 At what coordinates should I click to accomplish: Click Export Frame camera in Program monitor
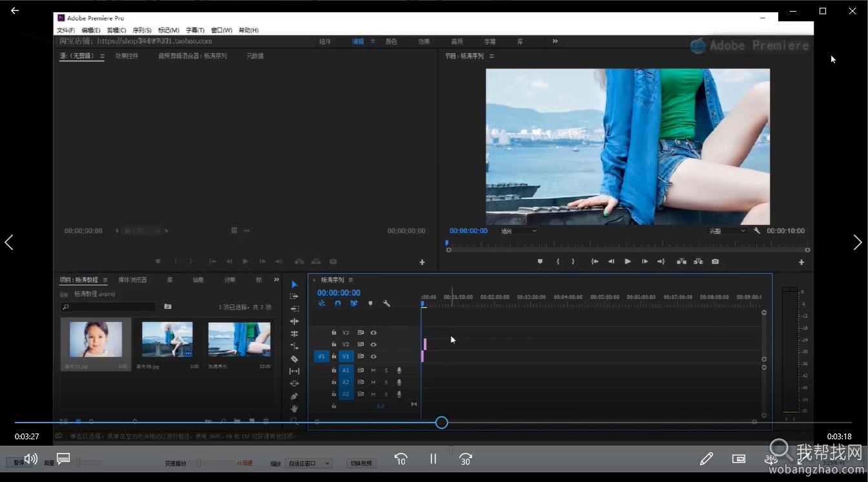point(715,262)
